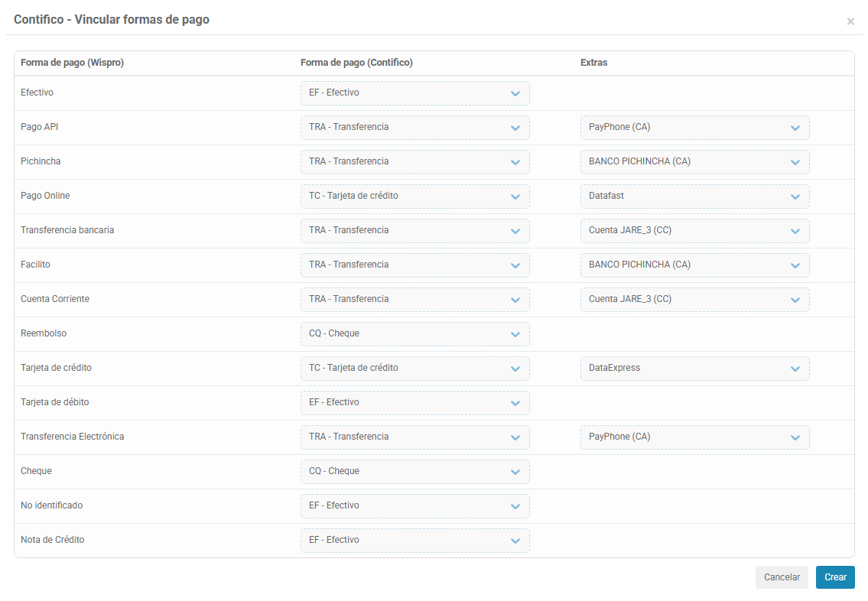
Task: Open Contifico dropdown for Tarjeta de débito row
Action: (x=415, y=402)
